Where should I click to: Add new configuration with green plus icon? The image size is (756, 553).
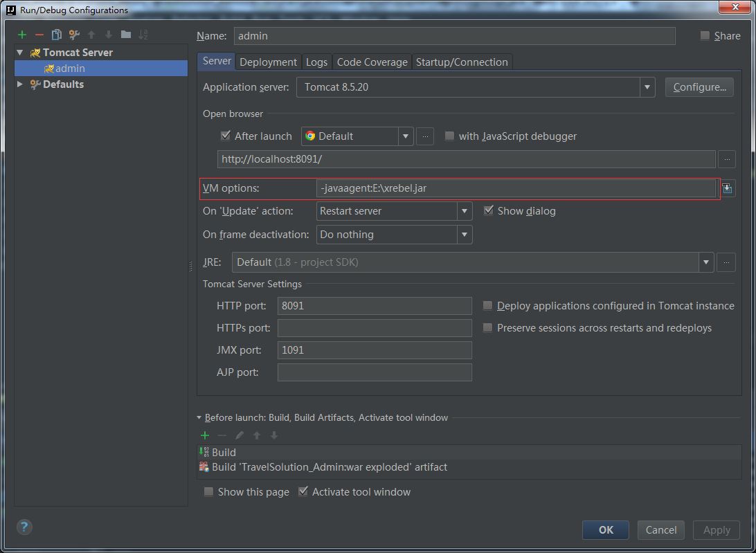22,35
